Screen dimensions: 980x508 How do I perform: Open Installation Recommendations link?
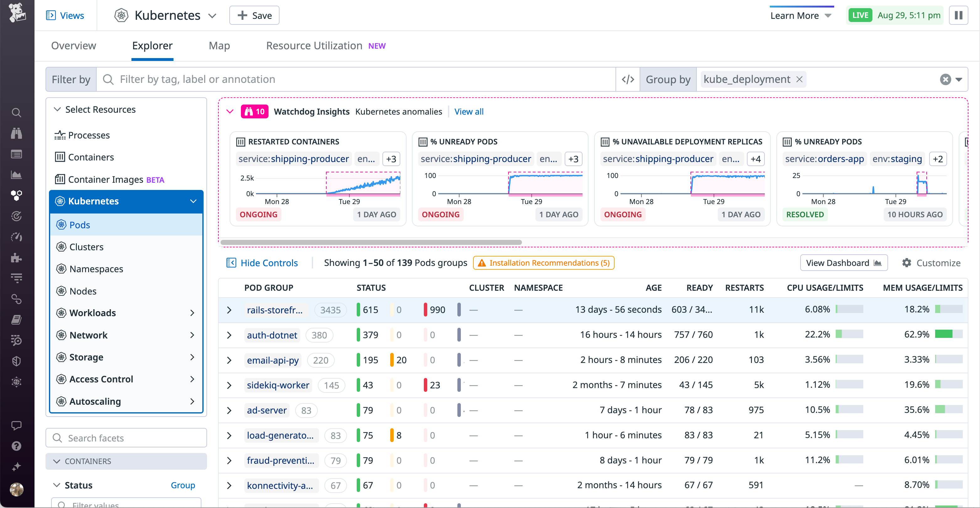(543, 262)
